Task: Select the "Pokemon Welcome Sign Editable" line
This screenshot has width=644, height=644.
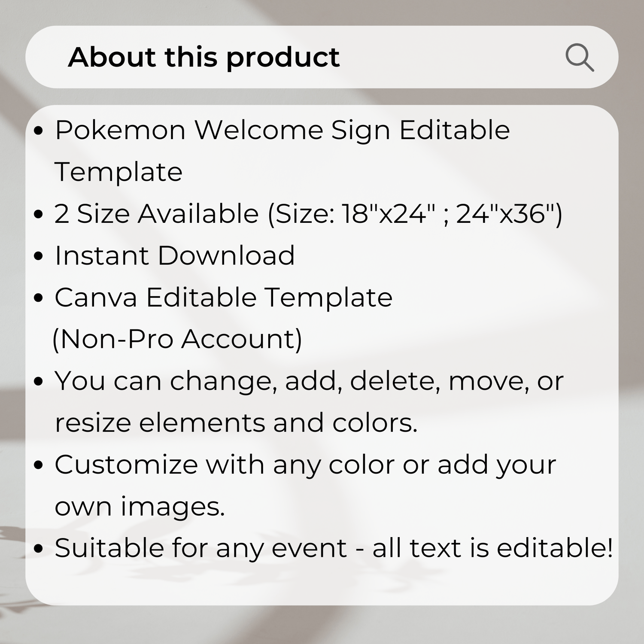Action: 283,131
